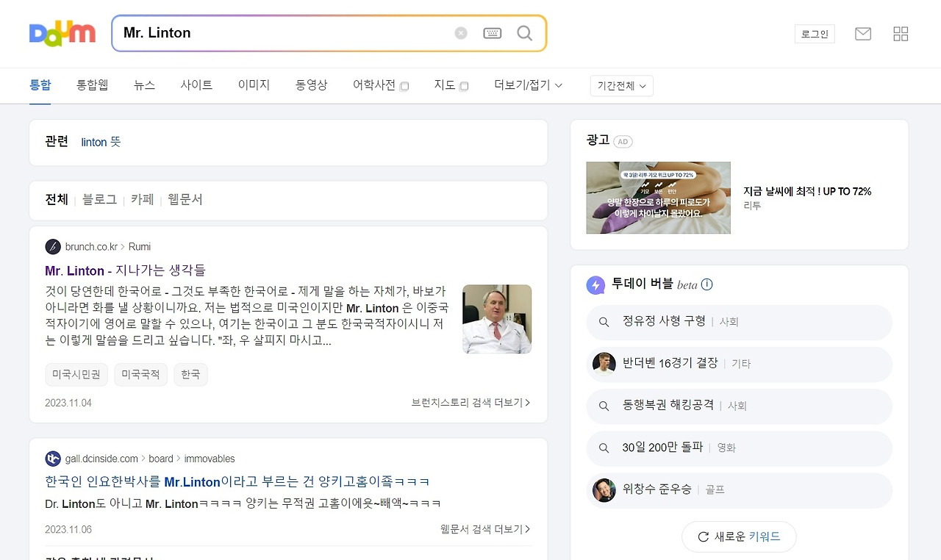Open the virtual keyboard icon
The image size is (941, 560).
point(493,33)
